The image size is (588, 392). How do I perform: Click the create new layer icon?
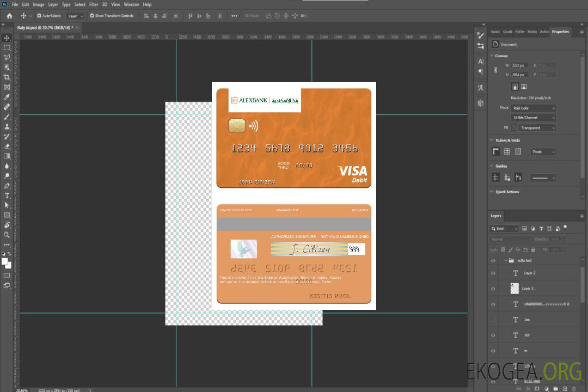tap(565, 389)
